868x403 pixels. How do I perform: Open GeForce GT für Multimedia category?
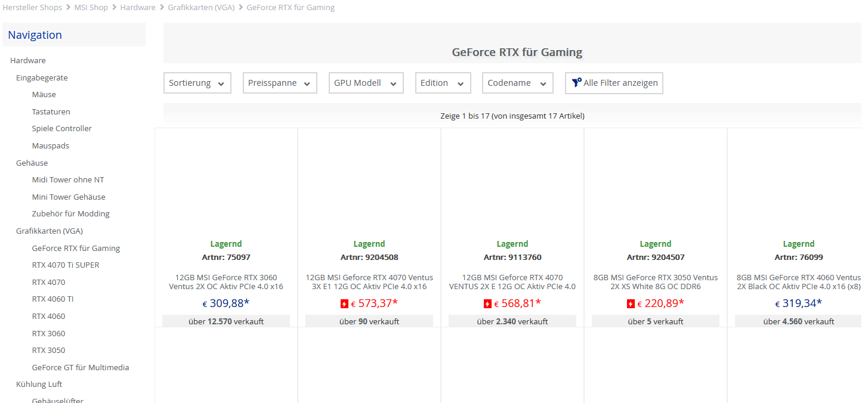click(81, 368)
